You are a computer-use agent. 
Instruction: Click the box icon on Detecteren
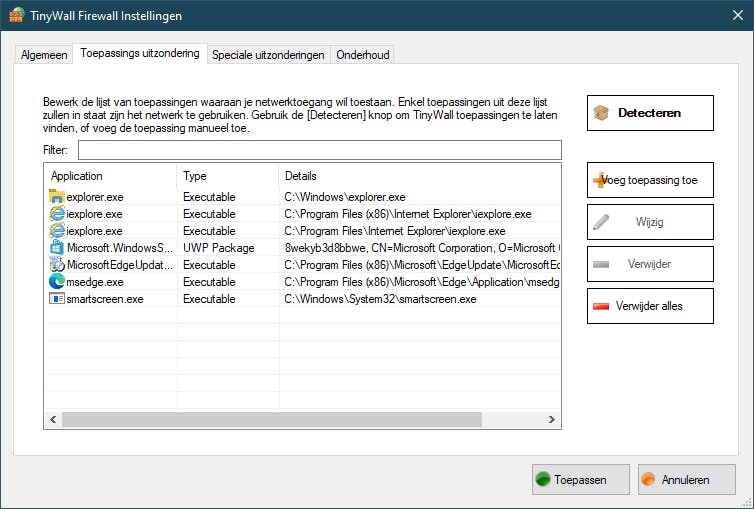coord(601,113)
